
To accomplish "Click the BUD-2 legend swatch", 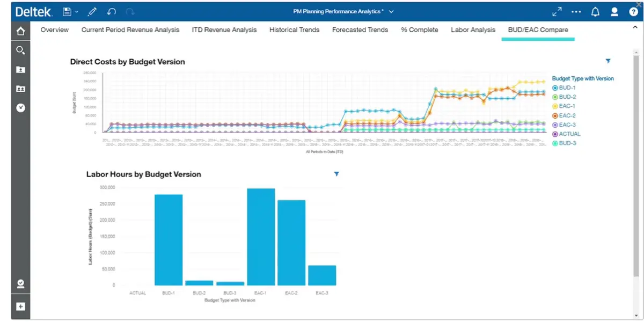I will (555, 97).
